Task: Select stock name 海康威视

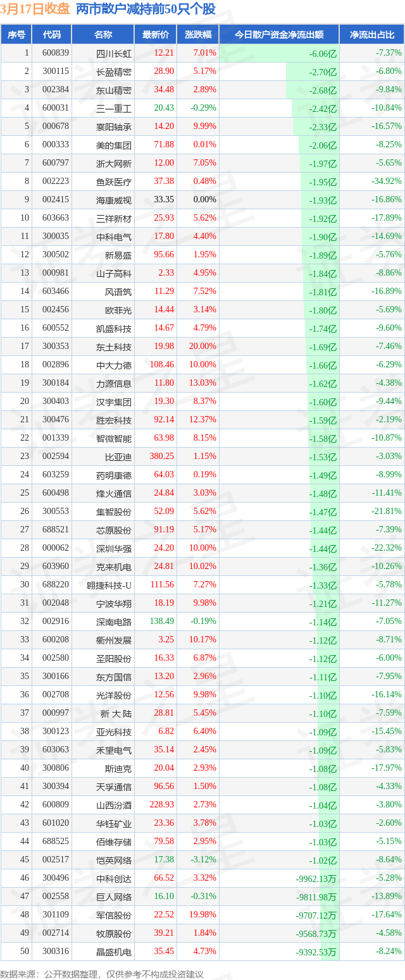Action: click(114, 200)
